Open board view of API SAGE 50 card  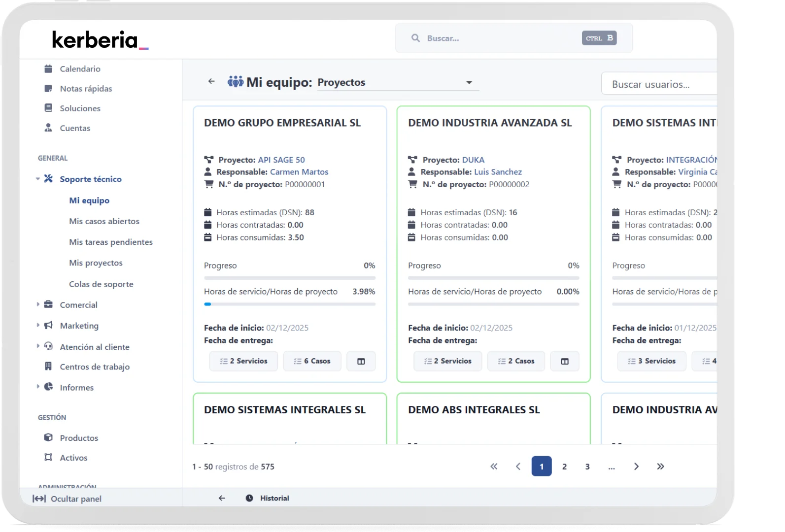pos(361,361)
